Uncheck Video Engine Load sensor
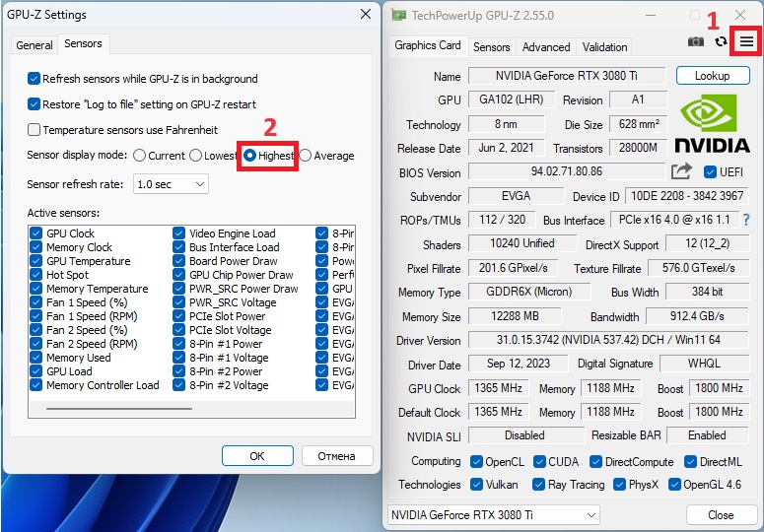The width and height of the screenshot is (764, 532). click(x=178, y=233)
